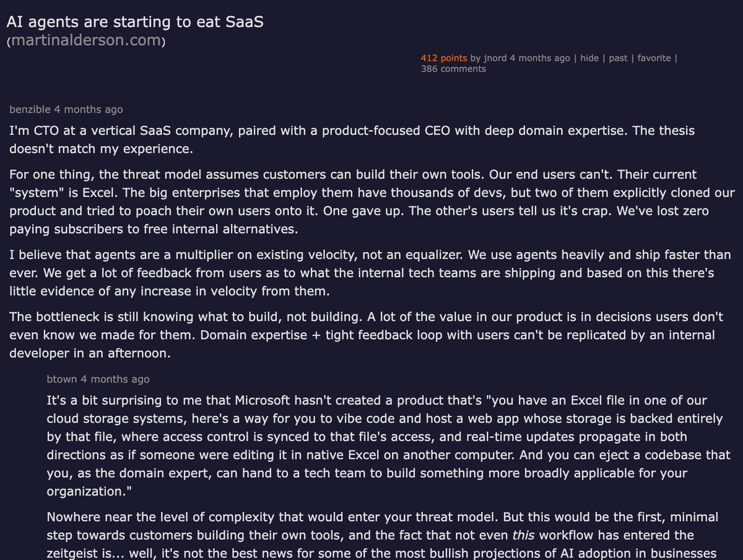Click benzible's '4 months ago' comment permalink
The image size is (743, 560).
[88, 110]
